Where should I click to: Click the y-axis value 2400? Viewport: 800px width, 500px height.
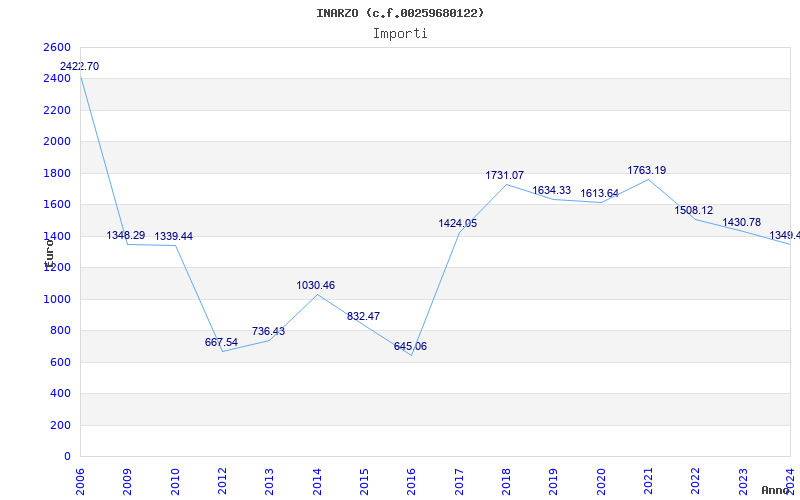click(x=57, y=79)
